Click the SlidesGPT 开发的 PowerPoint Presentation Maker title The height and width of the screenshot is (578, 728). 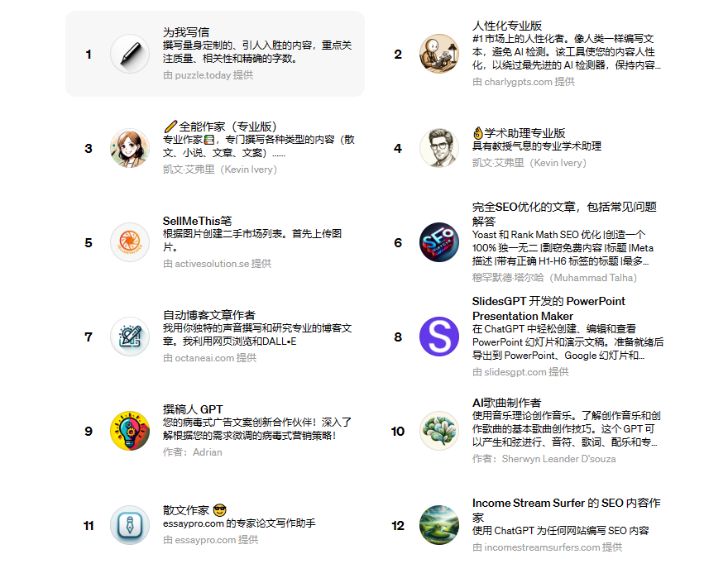pos(548,308)
